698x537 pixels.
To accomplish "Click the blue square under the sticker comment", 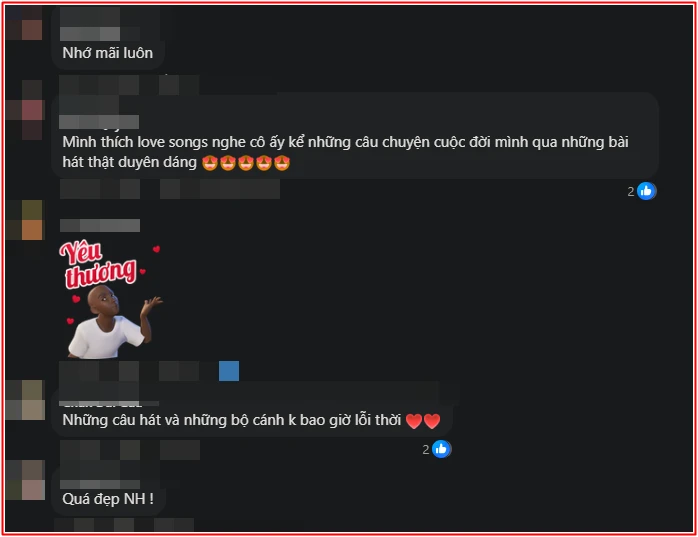I will click(x=229, y=371).
